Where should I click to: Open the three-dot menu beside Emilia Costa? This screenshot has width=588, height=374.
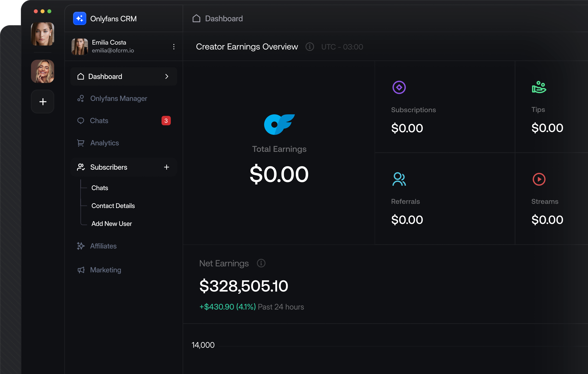pyautogui.click(x=174, y=47)
